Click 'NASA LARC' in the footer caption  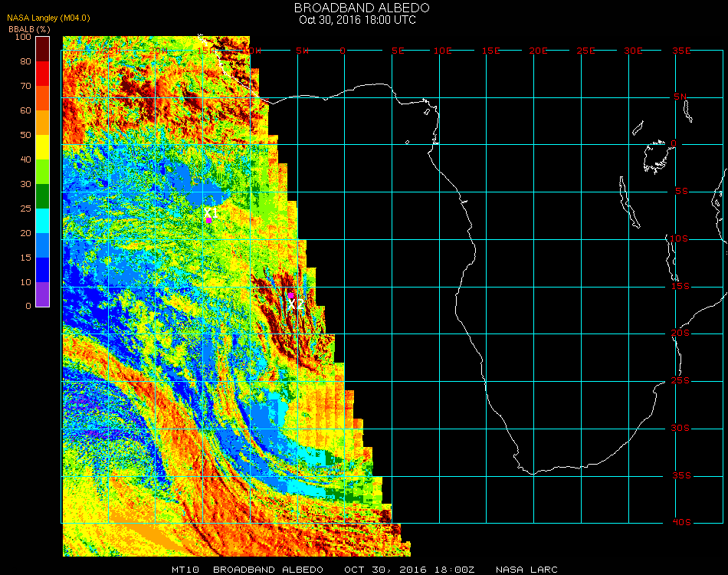point(526,570)
